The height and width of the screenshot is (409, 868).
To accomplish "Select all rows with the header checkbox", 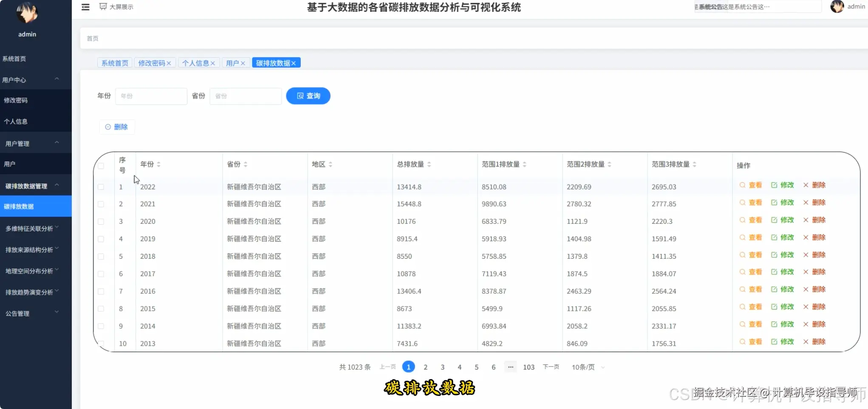I will pos(101,166).
